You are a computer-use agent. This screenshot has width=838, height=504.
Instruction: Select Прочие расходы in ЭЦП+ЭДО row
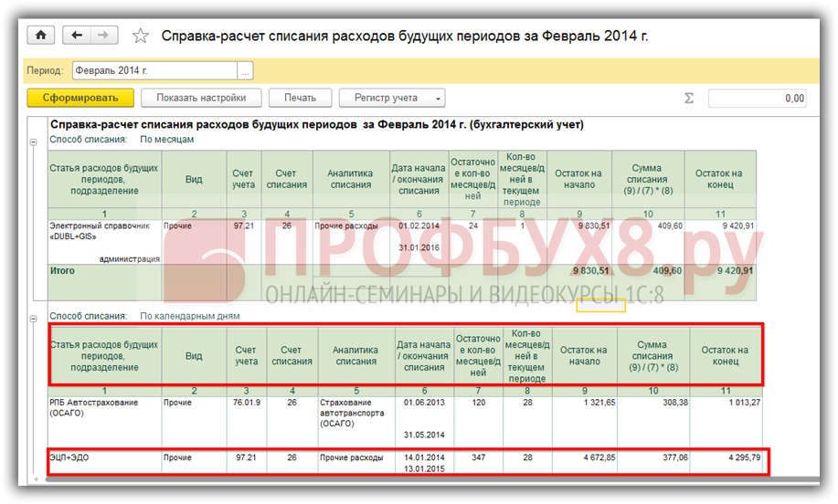(351, 457)
